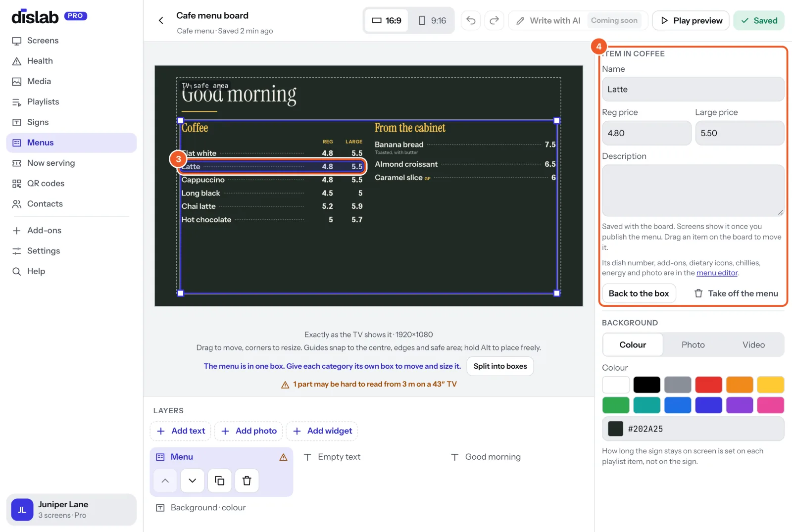Open Add-ons from sidebar
Viewport: 792px width, 532px height.
pyautogui.click(x=71, y=231)
